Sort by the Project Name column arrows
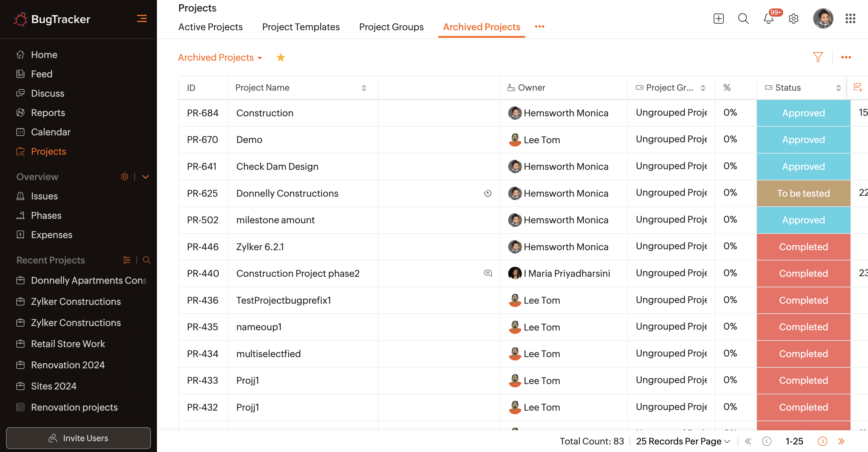The width and height of the screenshot is (868, 452). click(364, 88)
